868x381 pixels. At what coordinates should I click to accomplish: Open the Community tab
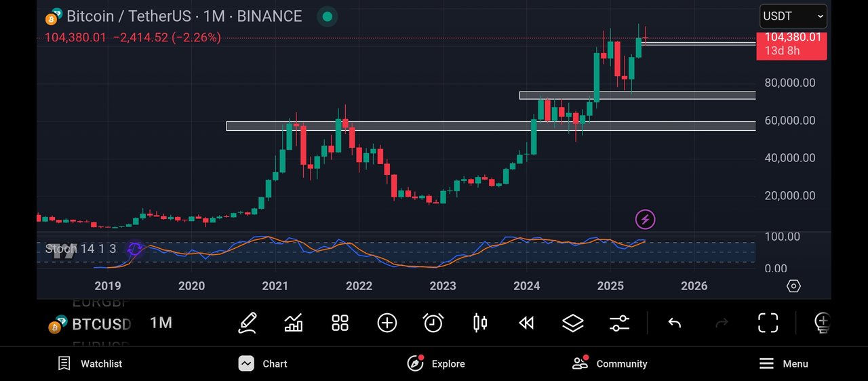pos(610,363)
